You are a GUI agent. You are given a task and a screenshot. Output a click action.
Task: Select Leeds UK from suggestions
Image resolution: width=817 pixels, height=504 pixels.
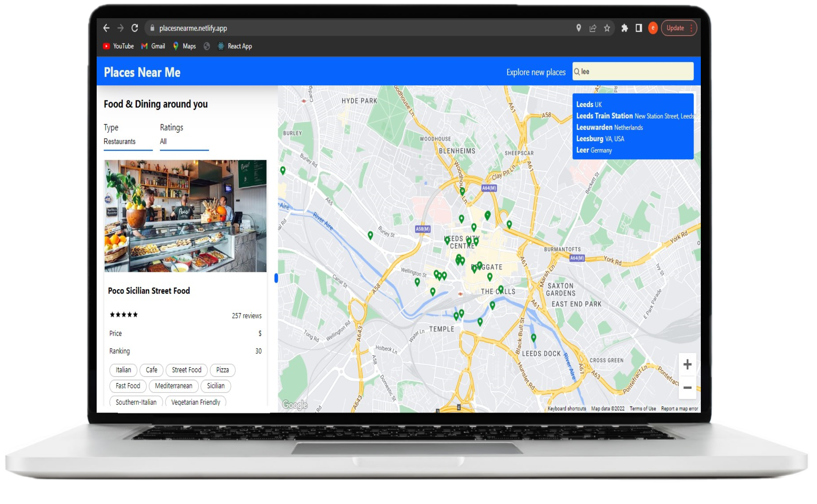pos(589,104)
